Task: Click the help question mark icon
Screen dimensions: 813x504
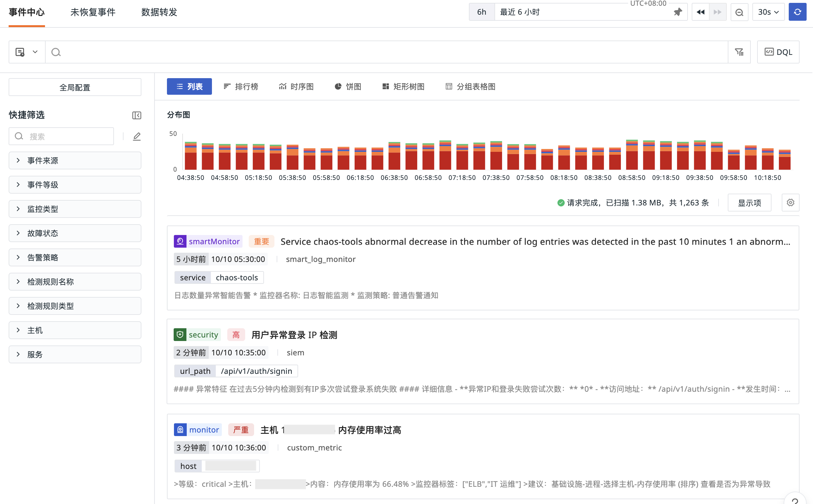Action: (x=795, y=500)
